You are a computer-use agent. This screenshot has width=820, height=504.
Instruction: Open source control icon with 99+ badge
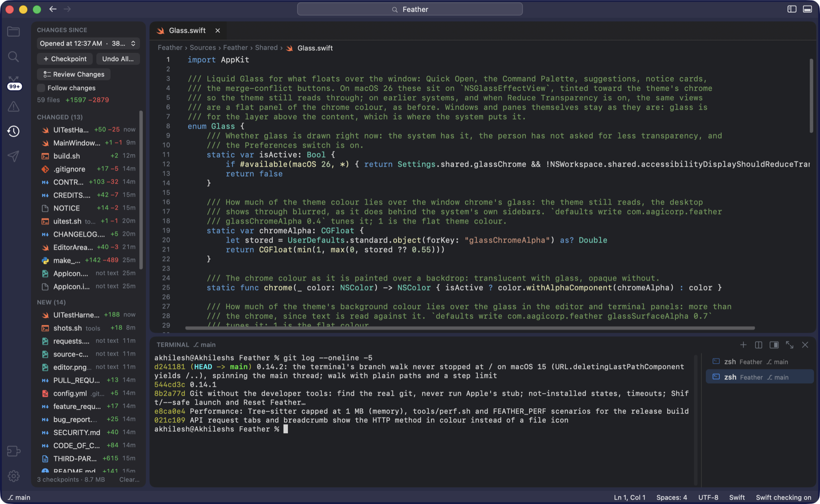(14, 83)
